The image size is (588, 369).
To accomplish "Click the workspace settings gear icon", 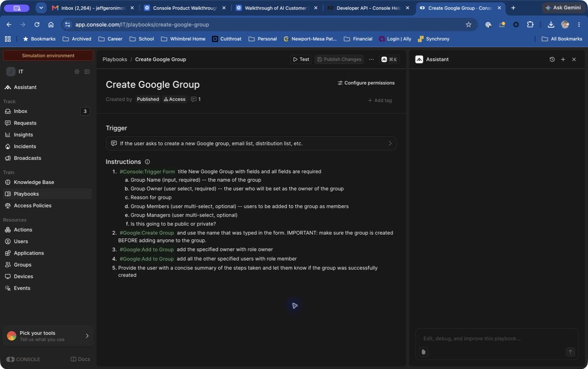I will pos(77,72).
